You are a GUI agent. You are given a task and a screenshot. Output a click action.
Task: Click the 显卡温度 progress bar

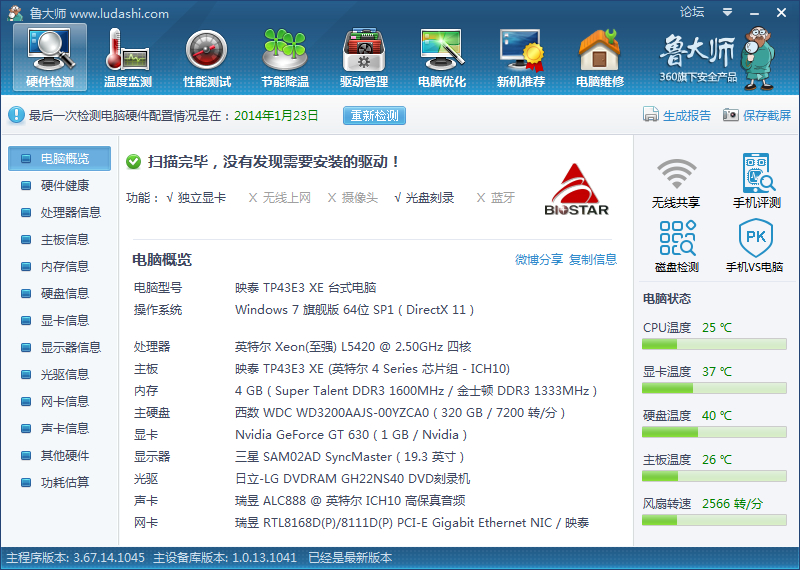click(x=714, y=388)
